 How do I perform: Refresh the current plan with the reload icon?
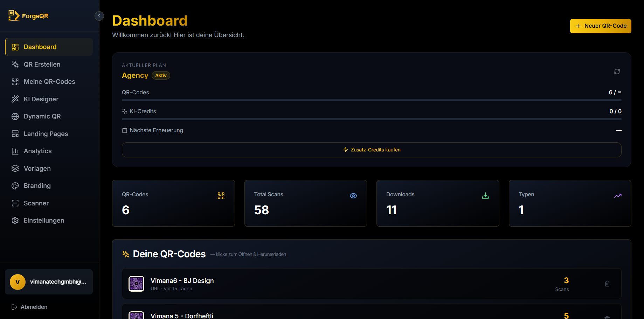pos(617,72)
